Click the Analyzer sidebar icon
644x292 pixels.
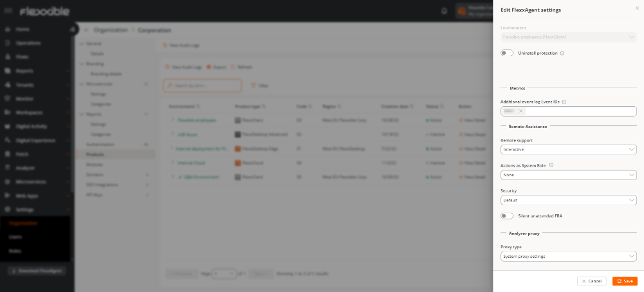point(7,168)
